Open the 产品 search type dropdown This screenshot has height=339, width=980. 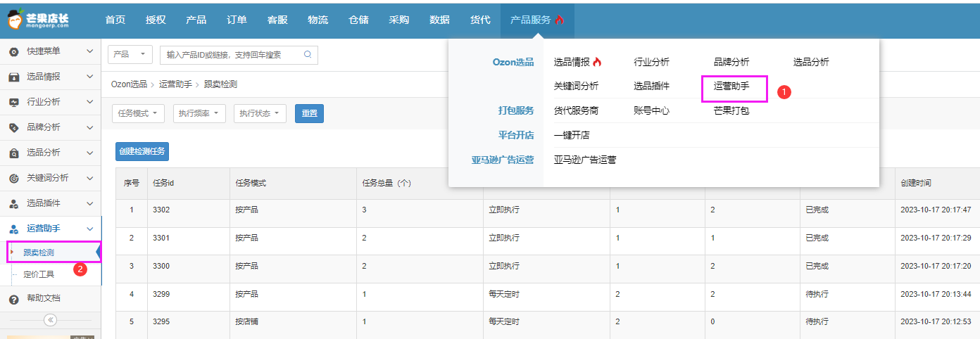tap(130, 54)
